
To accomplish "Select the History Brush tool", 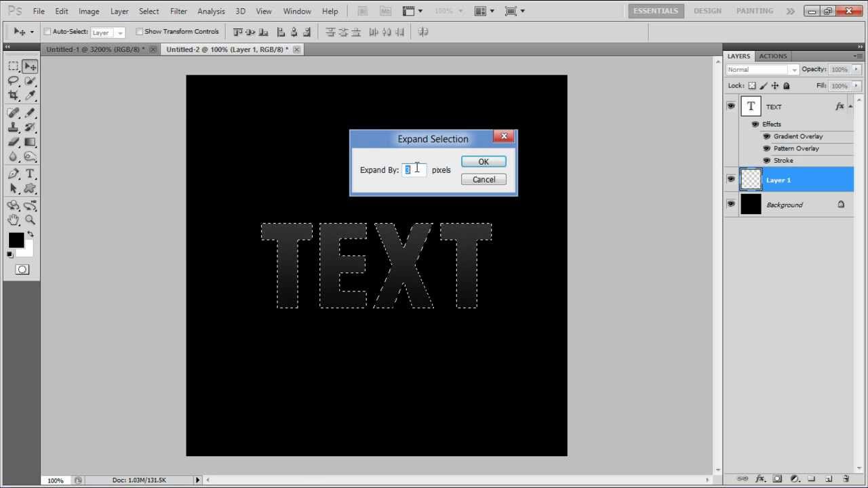I will click(x=30, y=127).
